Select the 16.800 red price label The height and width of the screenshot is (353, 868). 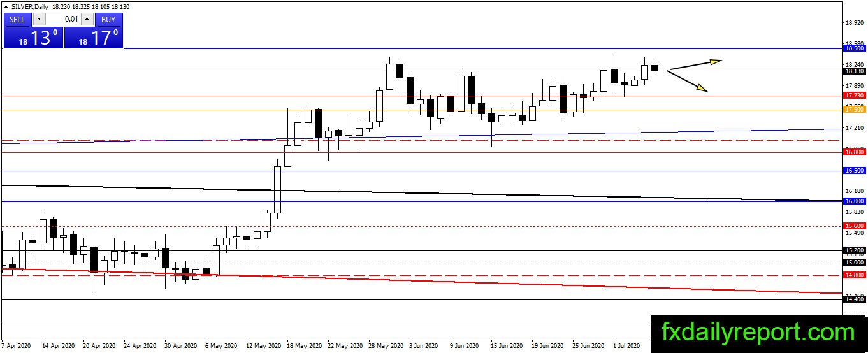(854, 152)
